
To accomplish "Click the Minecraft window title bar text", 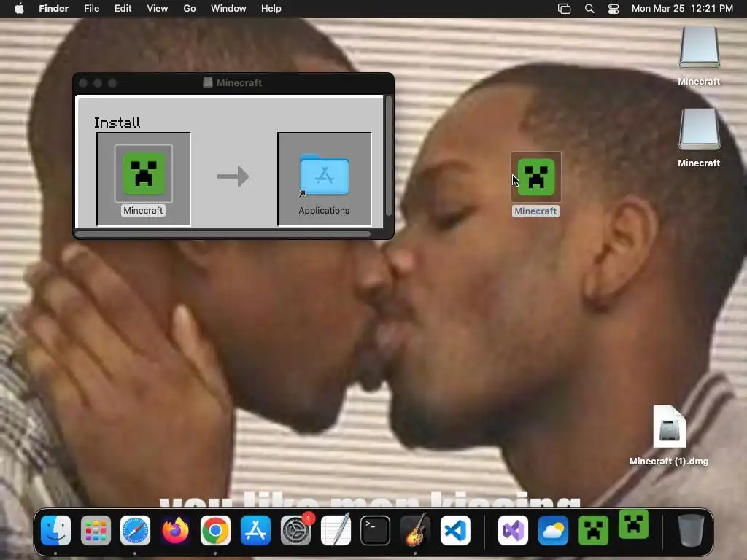I will tap(239, 83).
